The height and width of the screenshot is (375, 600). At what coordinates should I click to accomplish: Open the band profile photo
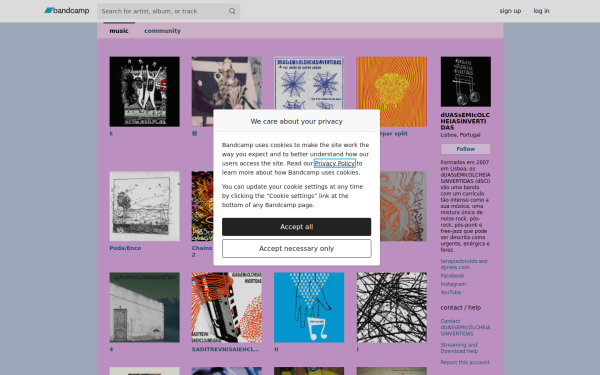click(466, 82)
